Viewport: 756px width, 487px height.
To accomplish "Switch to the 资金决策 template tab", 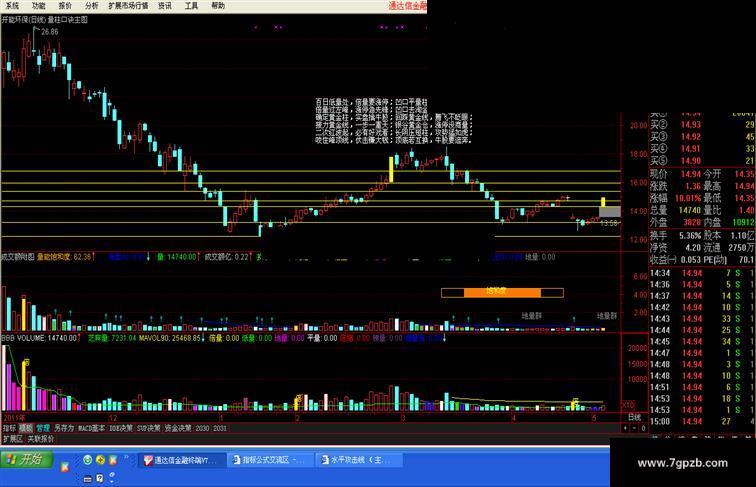I will (x=178, y=428).
